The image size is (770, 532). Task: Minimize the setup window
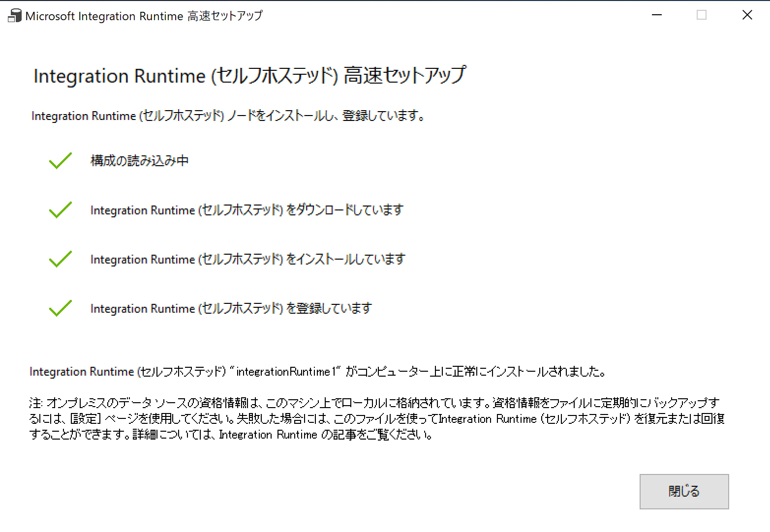[x=657, y=15]
